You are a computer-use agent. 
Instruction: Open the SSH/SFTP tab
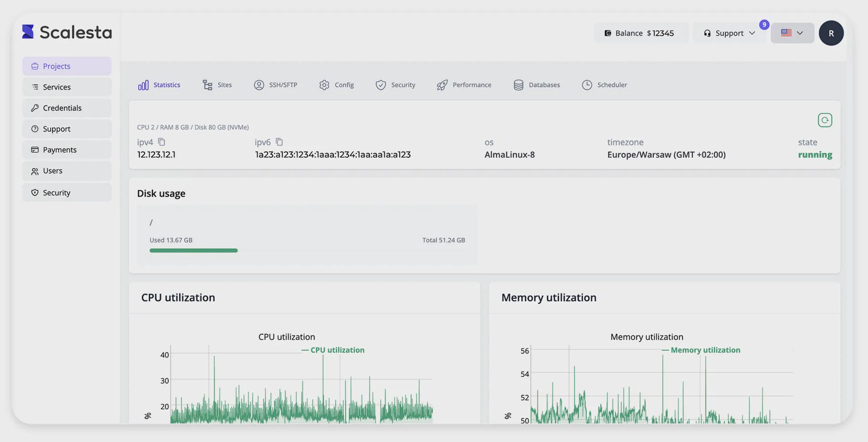click(275, 85)
